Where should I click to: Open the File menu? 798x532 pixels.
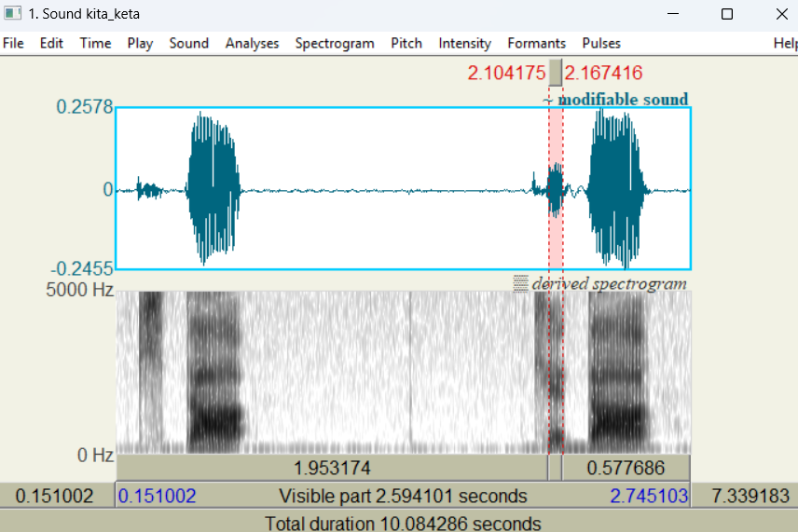click(x=13, y=43)
